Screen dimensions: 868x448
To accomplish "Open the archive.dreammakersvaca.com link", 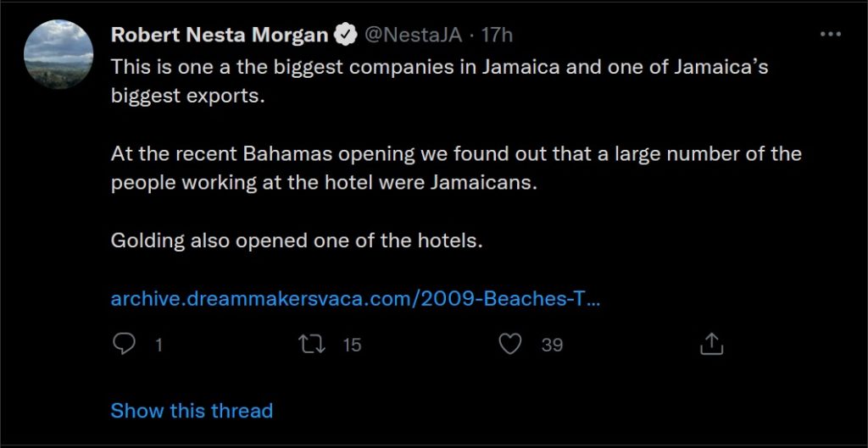I will coord(355,299).
